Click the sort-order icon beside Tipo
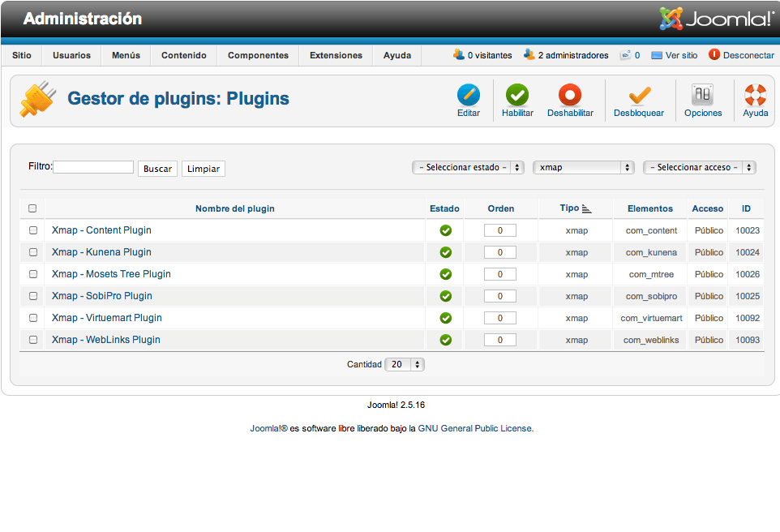Screen dimensions: 780x532 [586, 209]
